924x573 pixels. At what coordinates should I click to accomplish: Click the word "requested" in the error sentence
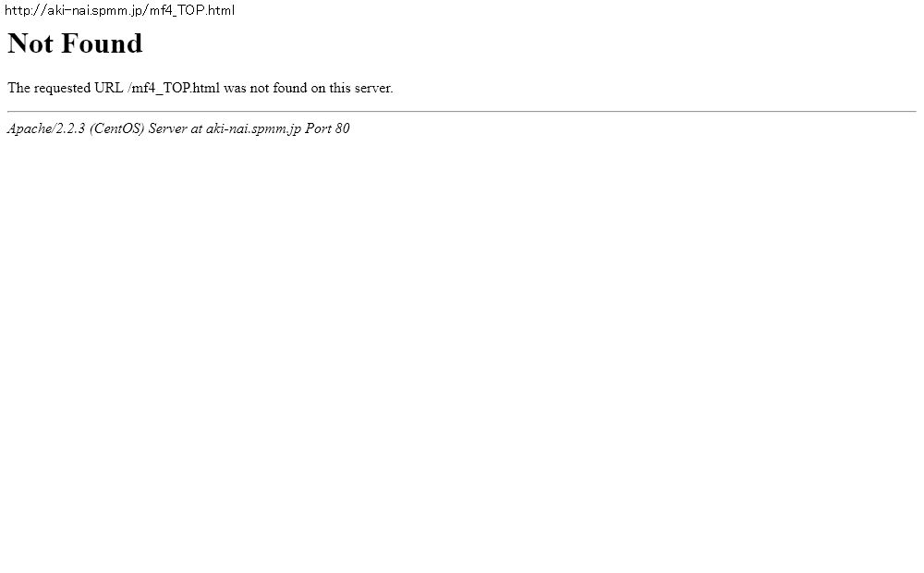62,89
